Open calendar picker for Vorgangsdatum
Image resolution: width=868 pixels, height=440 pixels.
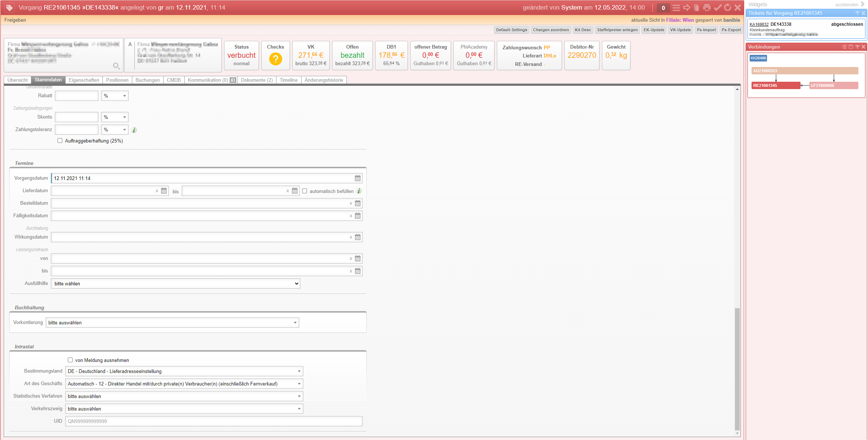coord(358,178)
